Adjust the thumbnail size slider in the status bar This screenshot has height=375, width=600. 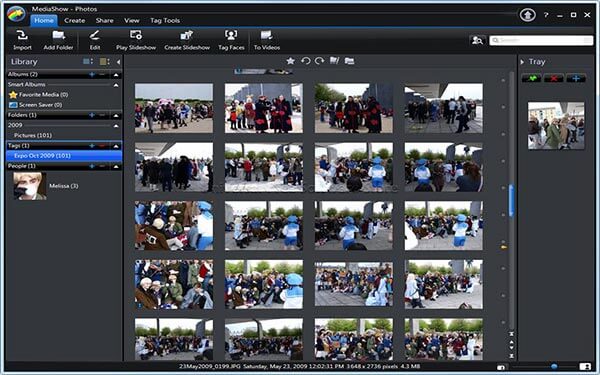[x=554, y=367]
